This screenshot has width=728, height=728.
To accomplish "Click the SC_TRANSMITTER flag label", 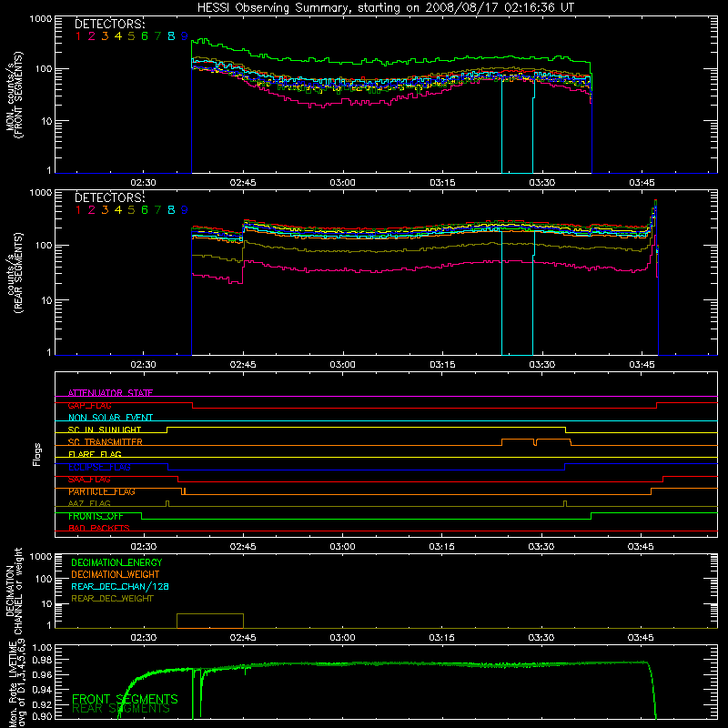I will click(x=106, y=442).
